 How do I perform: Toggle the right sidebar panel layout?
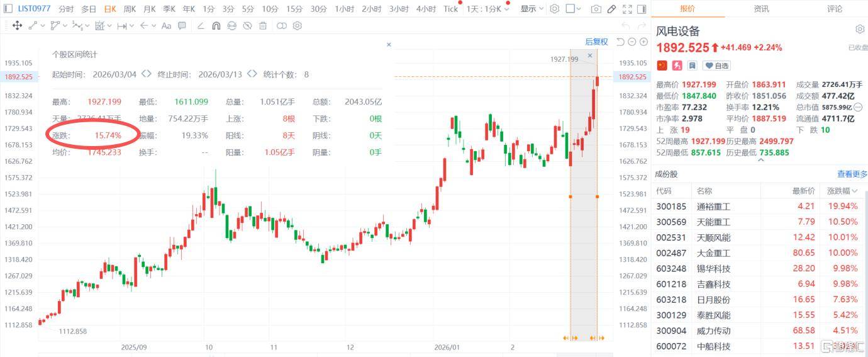(641, 9)
